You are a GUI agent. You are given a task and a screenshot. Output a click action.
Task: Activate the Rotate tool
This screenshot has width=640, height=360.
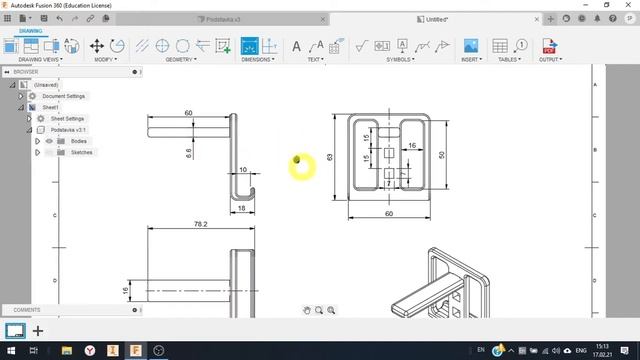click(117, 46)
